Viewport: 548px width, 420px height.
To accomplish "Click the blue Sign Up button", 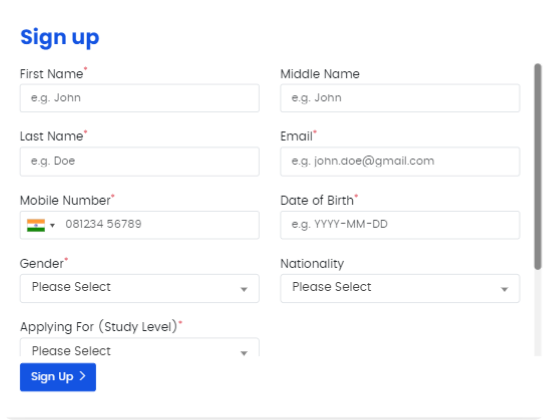I will click(58, 377).
